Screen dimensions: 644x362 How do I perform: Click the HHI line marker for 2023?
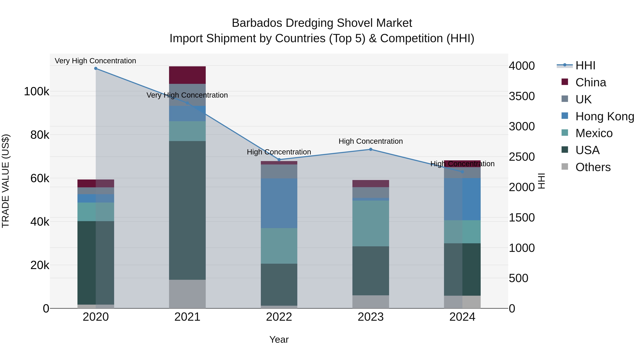[x=371, y=149]
